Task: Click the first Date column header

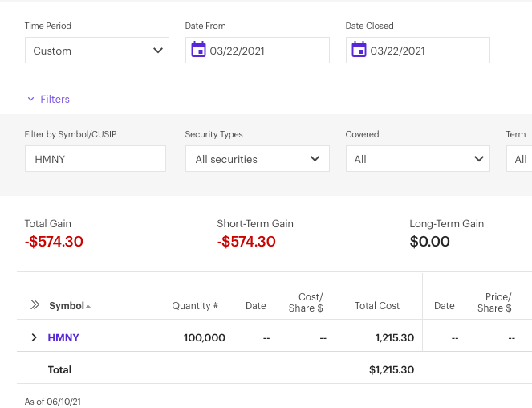Action: 256,306
